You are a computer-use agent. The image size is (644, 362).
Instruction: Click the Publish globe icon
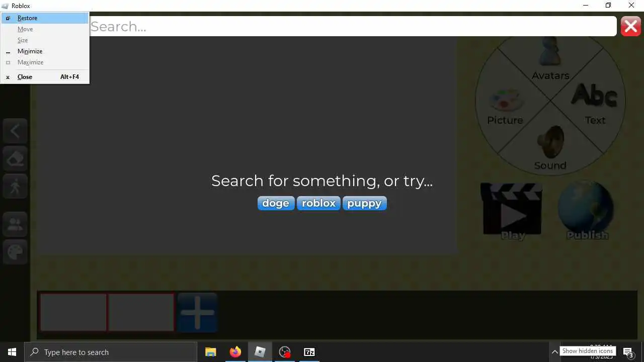[586, 210]
